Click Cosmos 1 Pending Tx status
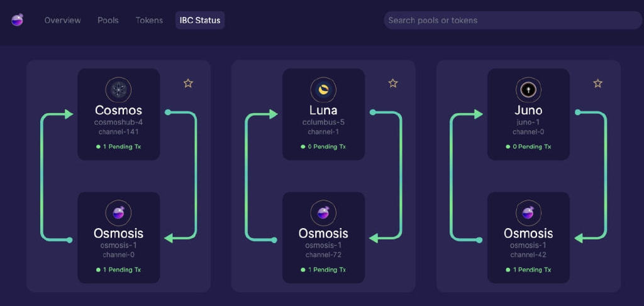 point(119,147)
